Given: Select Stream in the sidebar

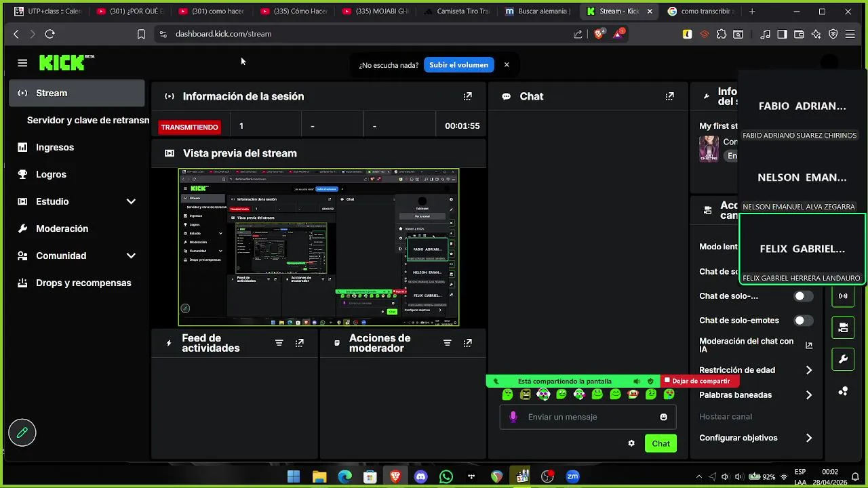Looking at the screenshot, I should click(x=77, y=93).
